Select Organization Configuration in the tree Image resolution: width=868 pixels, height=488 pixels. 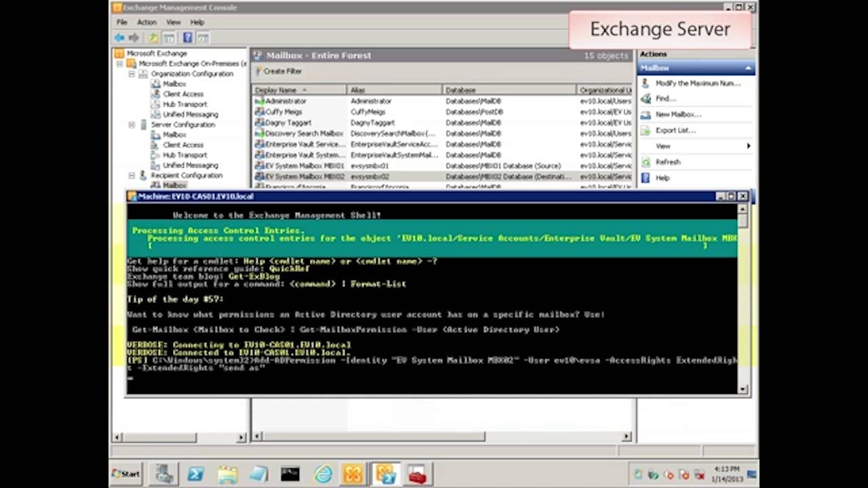pyautogui.click(x=192, y=74)
